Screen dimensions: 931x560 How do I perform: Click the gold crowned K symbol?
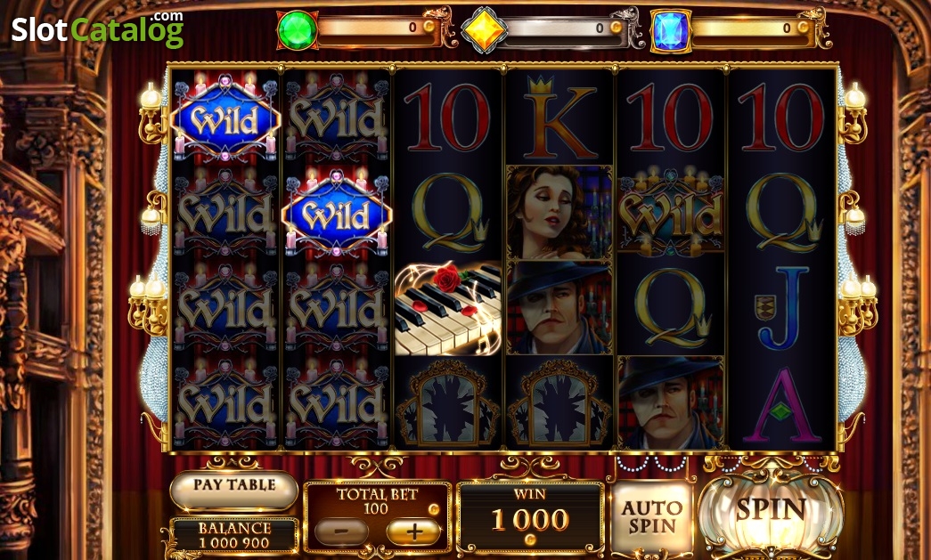(x=559, y=118)
